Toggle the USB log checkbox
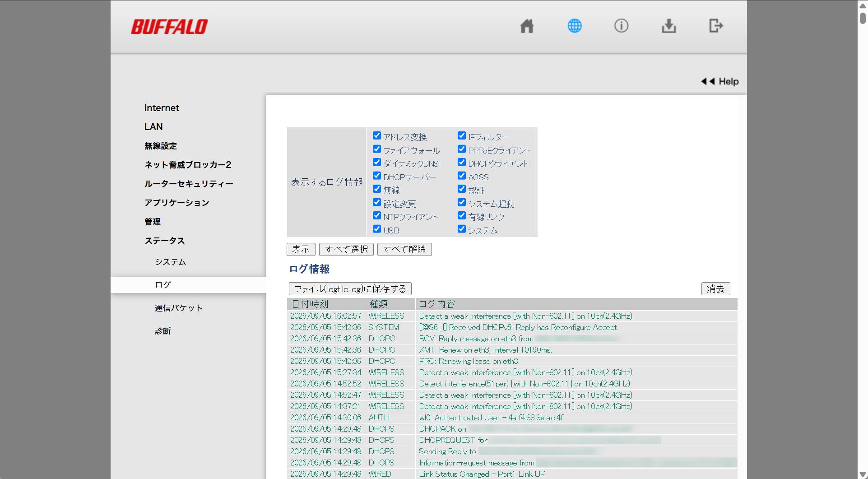The width and height of the screenshot is (868, 479). (x=377, y=229)
